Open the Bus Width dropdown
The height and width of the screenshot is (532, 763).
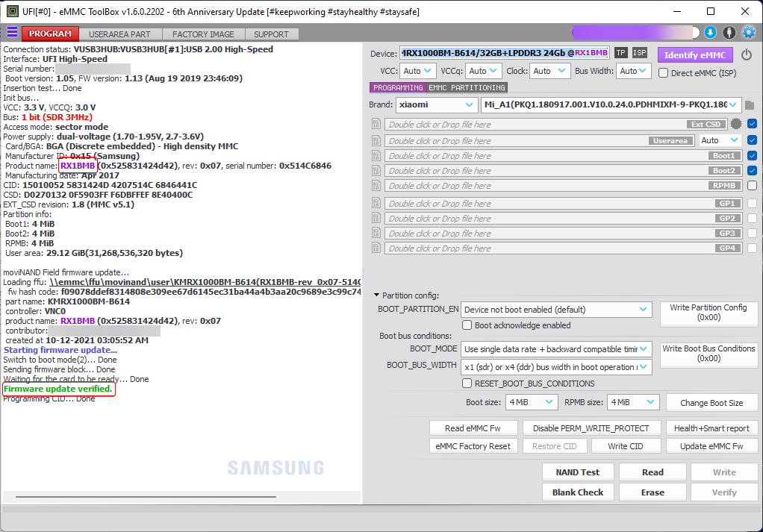[x=633, y=71]
